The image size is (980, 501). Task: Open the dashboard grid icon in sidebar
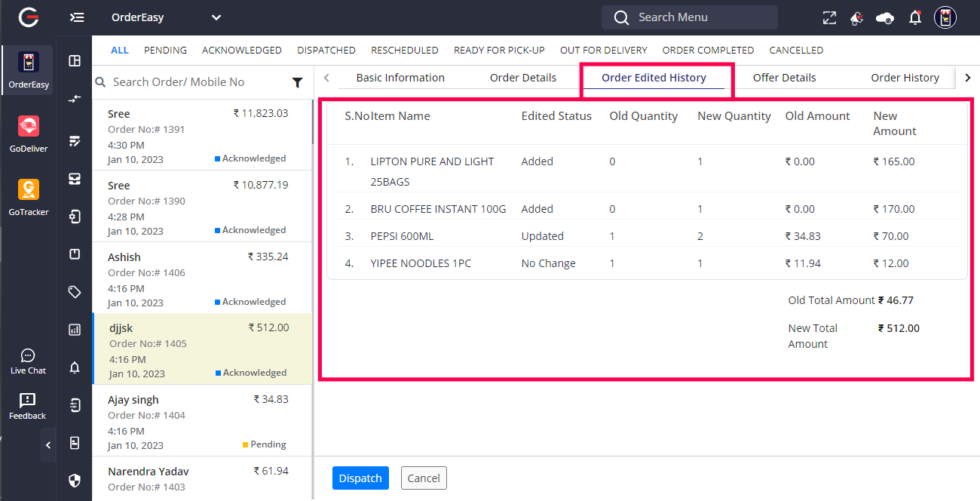pos(75,61)
